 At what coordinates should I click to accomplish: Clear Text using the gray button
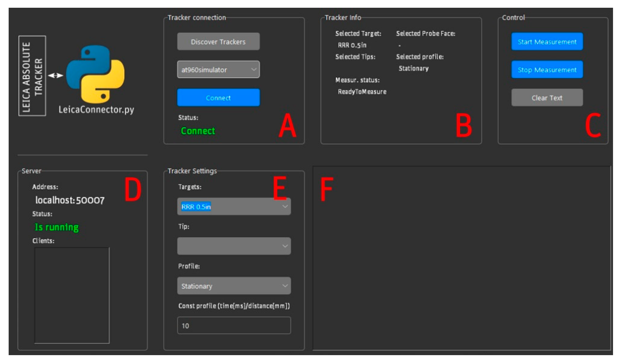click(x=547, y=98)
